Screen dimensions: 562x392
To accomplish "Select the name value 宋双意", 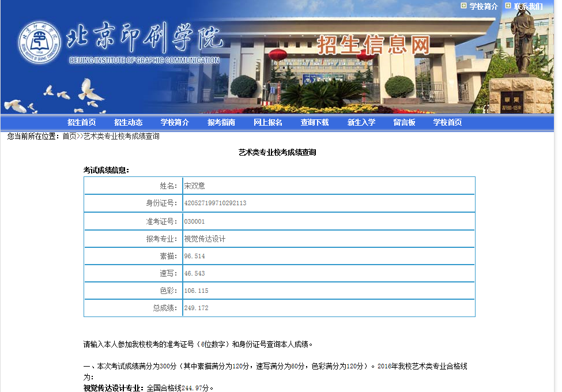I will point(194,186).
